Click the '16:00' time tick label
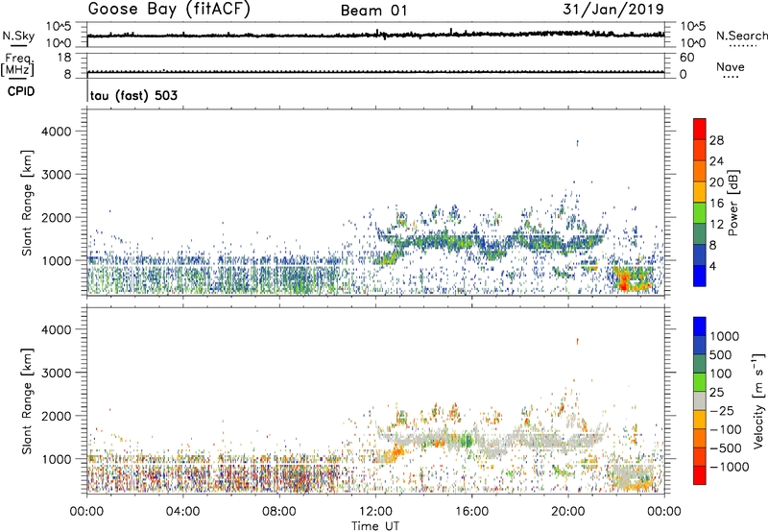Screen dimensions: 768x532 471,512
